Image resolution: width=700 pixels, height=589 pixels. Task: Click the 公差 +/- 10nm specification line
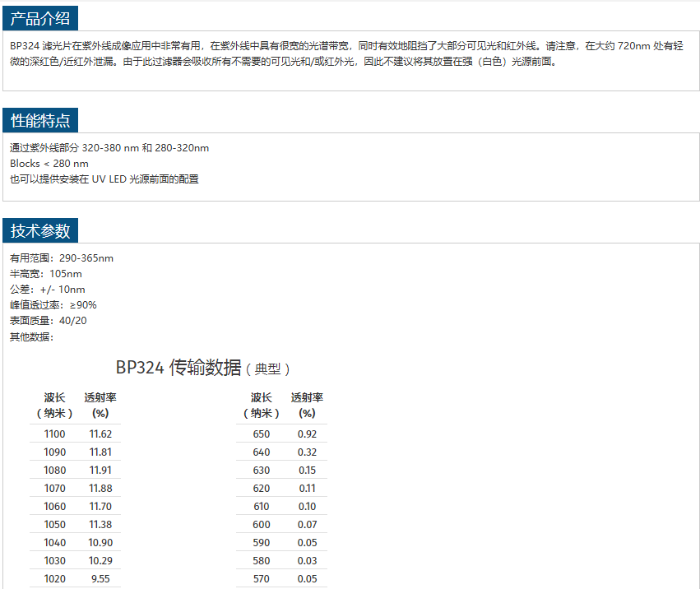(47, 290)
